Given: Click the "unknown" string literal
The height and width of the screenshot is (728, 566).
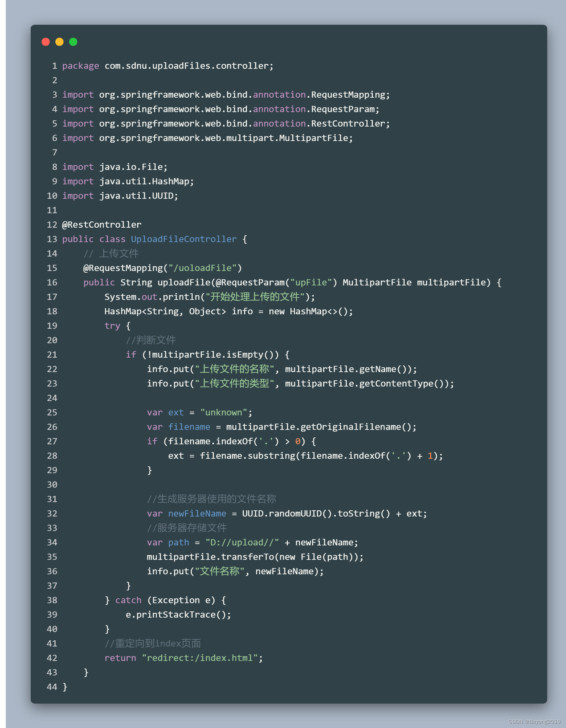Looking at the screenshot, I should [224, 412].
